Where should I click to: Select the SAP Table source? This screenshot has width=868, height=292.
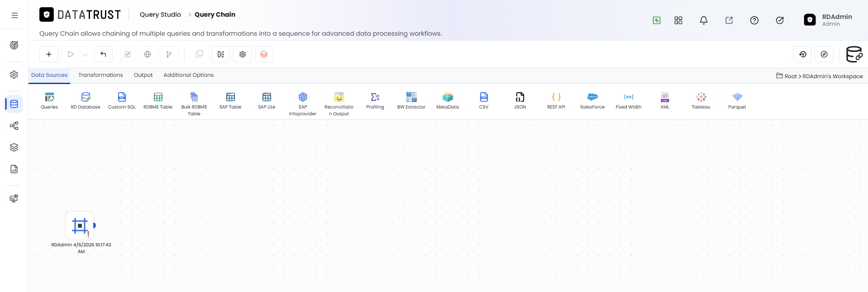tap(230, 101)
